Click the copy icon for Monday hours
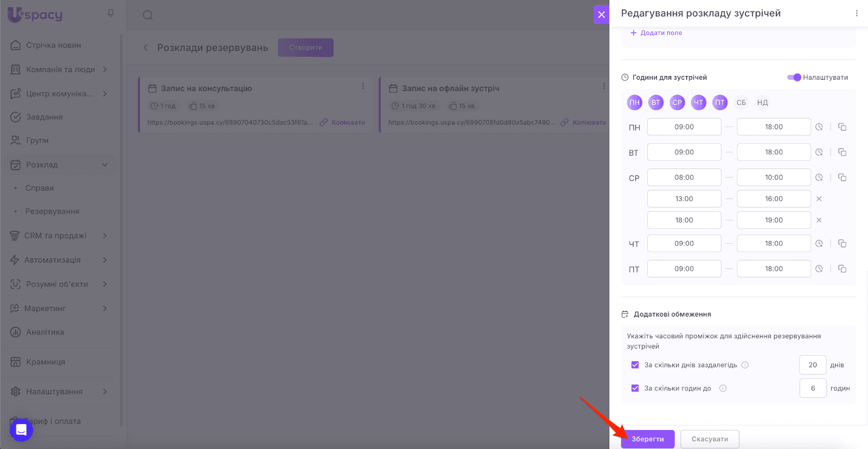The width and height of the screenshot is (868, 449). coord(842,127)
